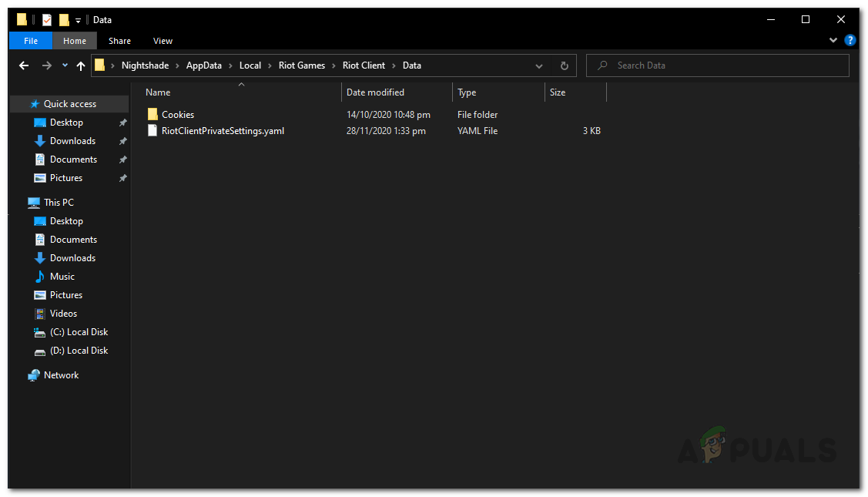
Task: Sort files by Date modified column
Action: point(375,92)
